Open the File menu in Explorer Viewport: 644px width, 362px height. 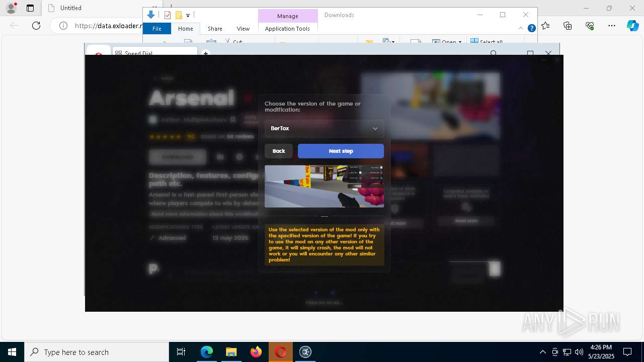157,29
